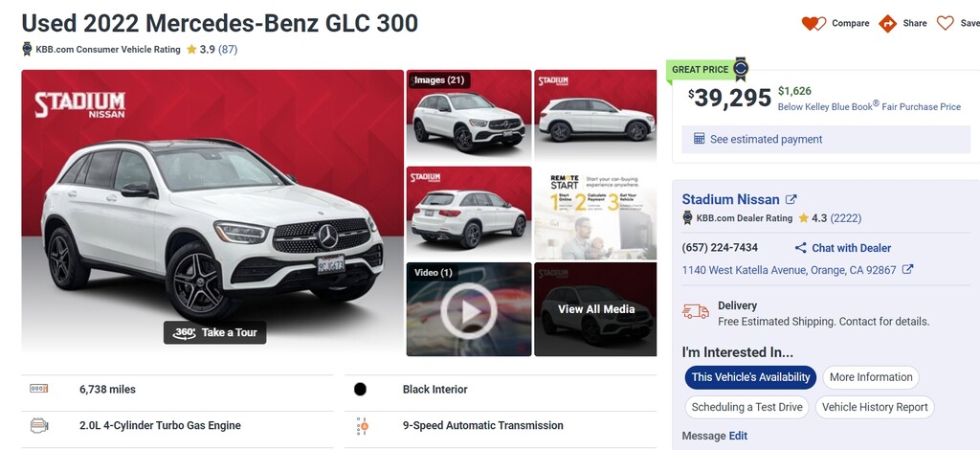980x450 pixels.
Task: Select Scheduling a Test Drive chip
Action: (x=746, y=408)
